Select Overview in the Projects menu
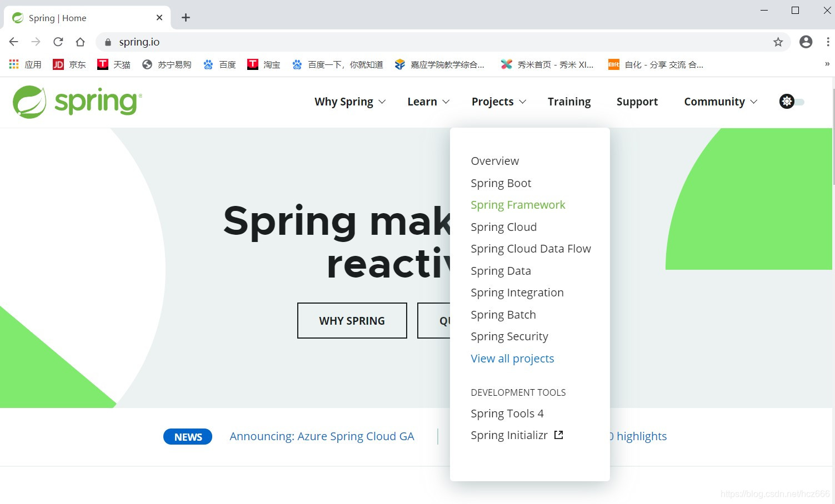Viewport: 835px width, 504px height. (494, 161)
